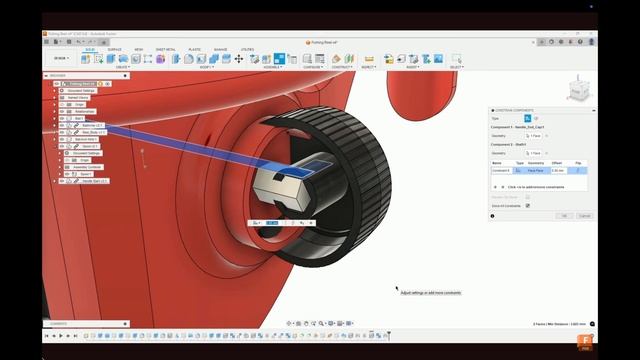Switch to the Mesh tab

click(x=139, y=49)
